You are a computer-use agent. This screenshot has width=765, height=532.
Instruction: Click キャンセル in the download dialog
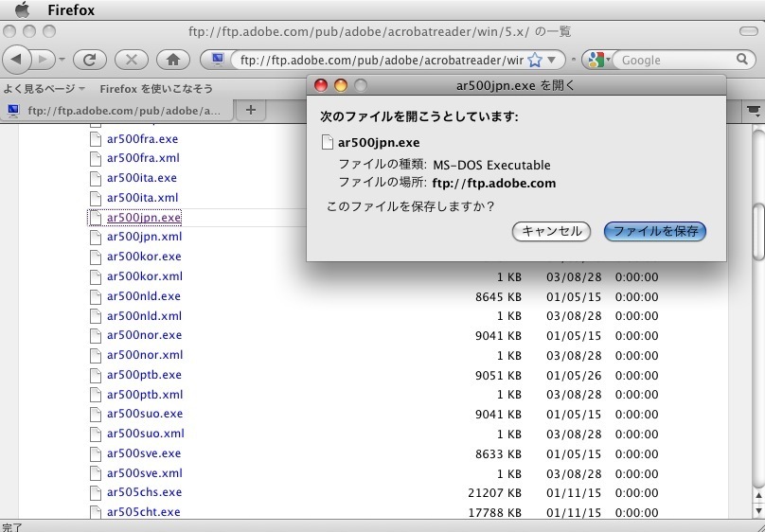click(x=551, y=231)
